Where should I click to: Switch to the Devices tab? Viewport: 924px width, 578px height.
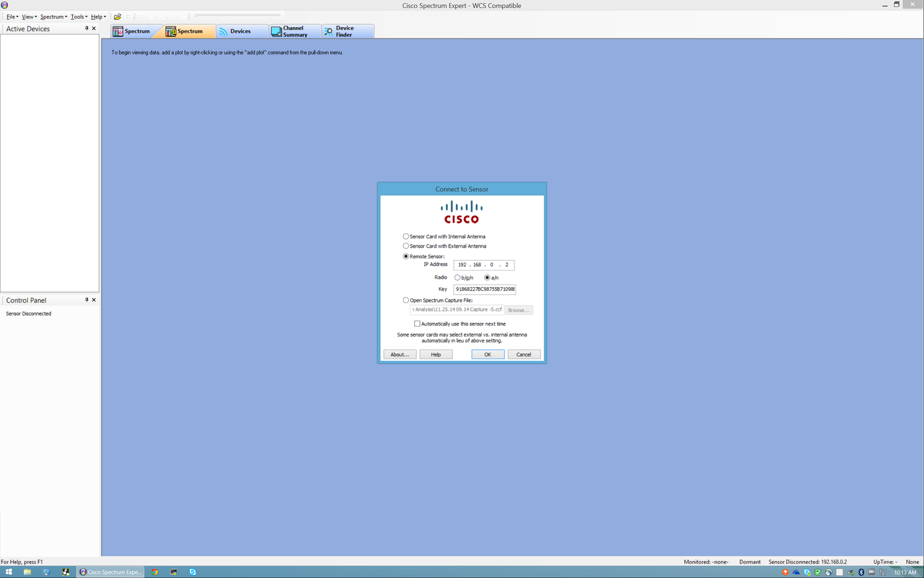[x=242, y=31]
